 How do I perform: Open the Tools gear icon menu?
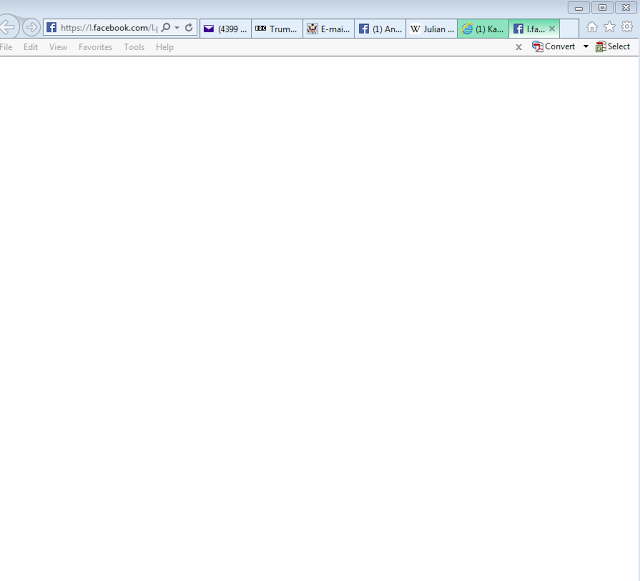coord(627,27)
